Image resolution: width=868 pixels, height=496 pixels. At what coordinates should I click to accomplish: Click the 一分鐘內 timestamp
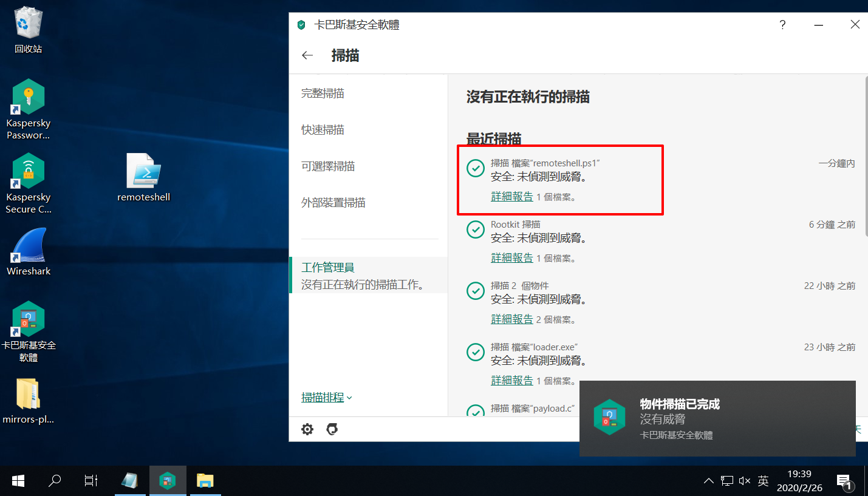point(836,164)
